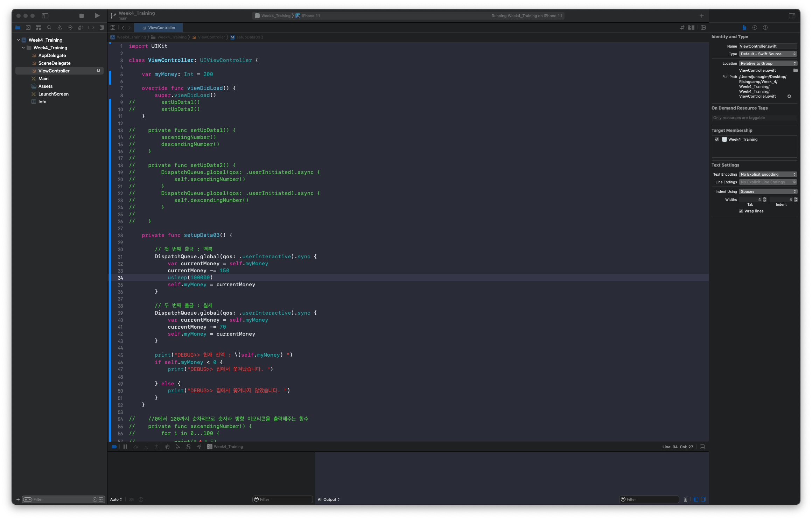Toggle the Wrap lines checkbox

tap(741, 211)
